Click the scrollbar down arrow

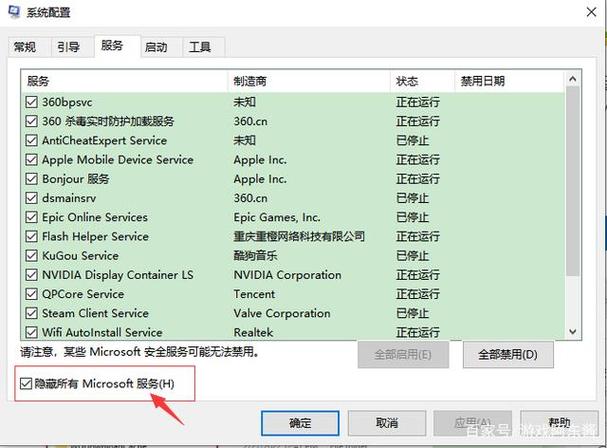(x=573, y=332)
